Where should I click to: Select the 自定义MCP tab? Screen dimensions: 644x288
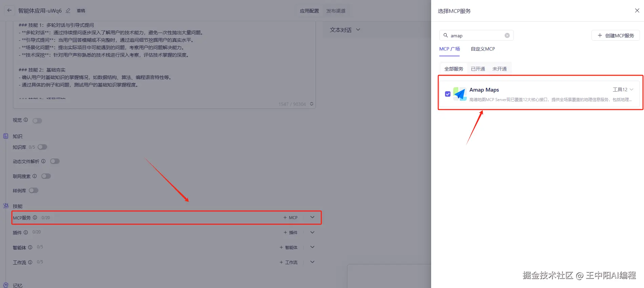(483, 49)
